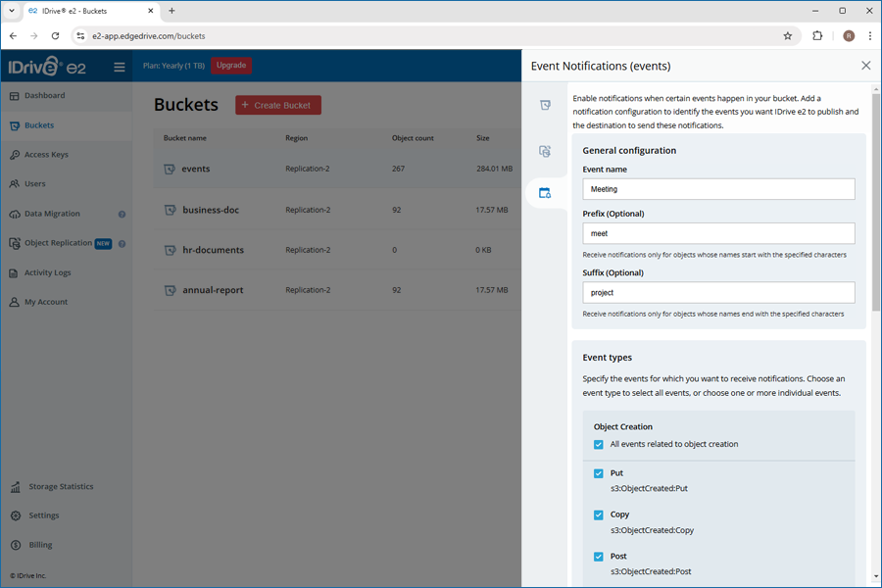Select the event notifications icon in side panel

pos(545,193)
